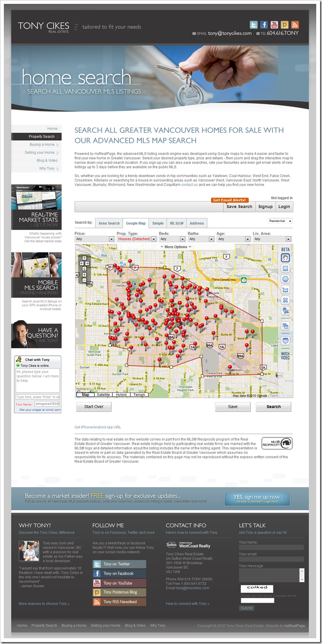Open Get iPhone/Android App URL link
Image resolution: width=322 pixels, height=644 pixels.
(x=98, y=427)
